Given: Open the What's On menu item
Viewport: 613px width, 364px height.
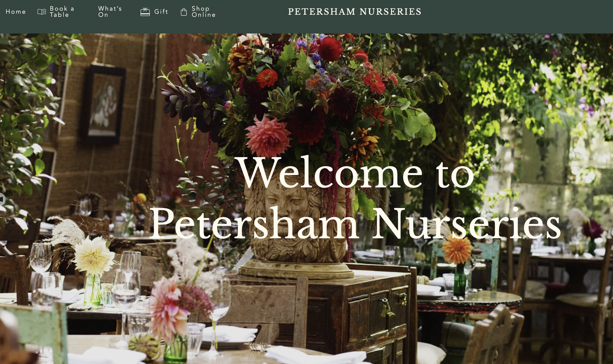Looking at the screenshot, I should (x=110, y=11).
